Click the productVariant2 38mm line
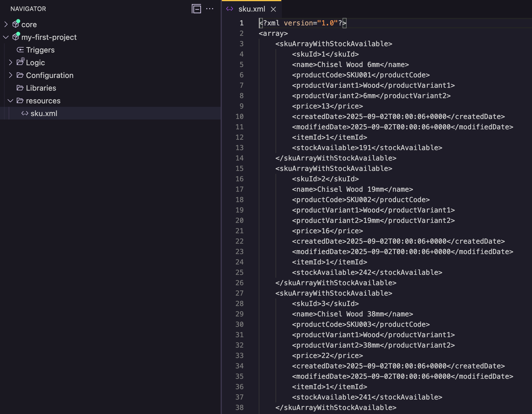This screenshot has width=532, height=414. [373, 345]
